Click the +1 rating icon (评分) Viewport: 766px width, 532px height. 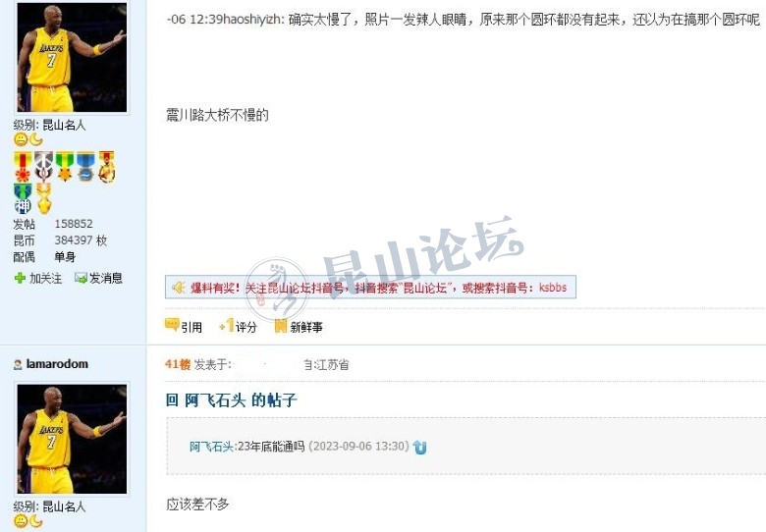[x=227, y=326]
